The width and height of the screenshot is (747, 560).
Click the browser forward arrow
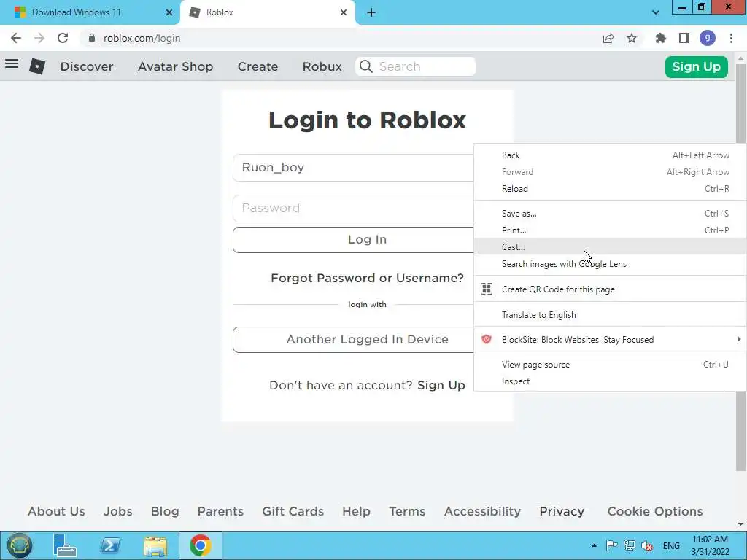(39, 38)
